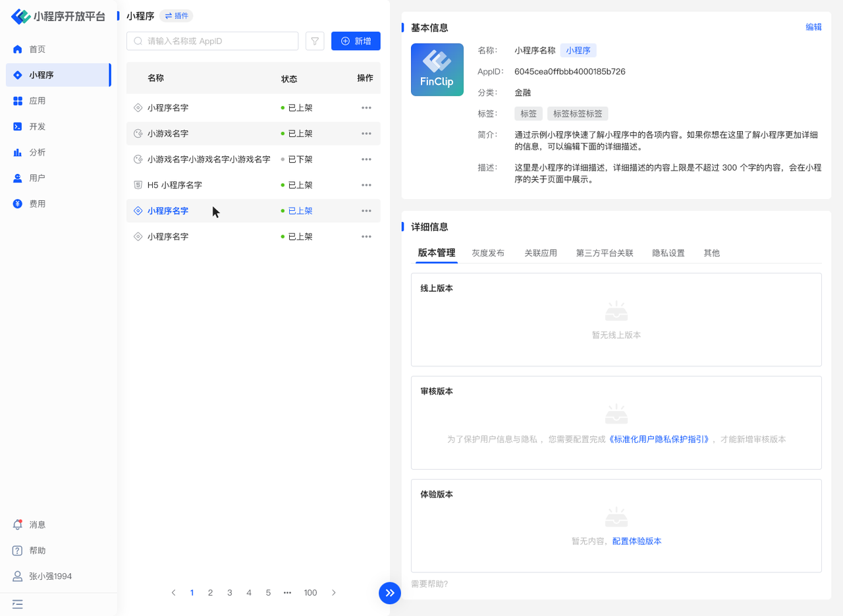Click the 编辑 edit link

[813, 27]
